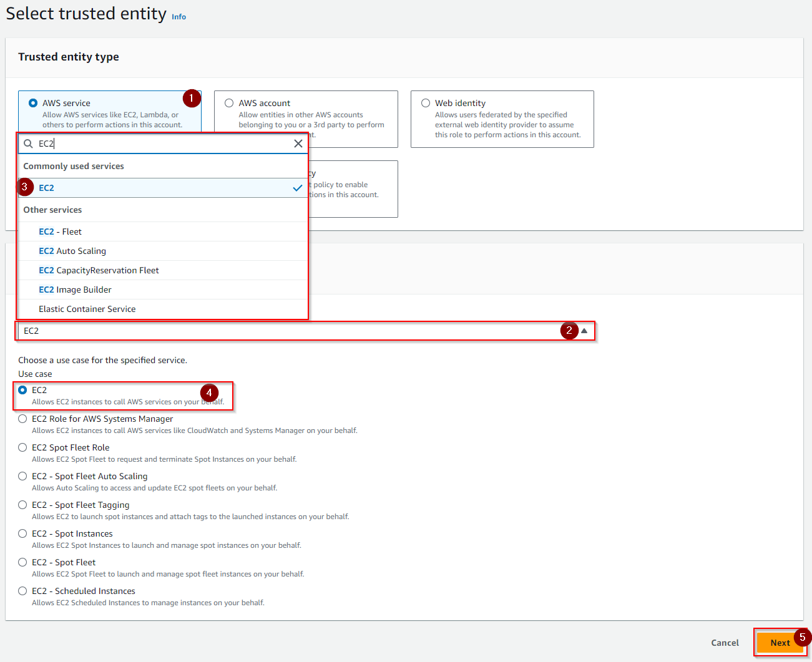Screen dimensions: 812x662
Task: Open the Info link beside the page title
Action: 179,17
